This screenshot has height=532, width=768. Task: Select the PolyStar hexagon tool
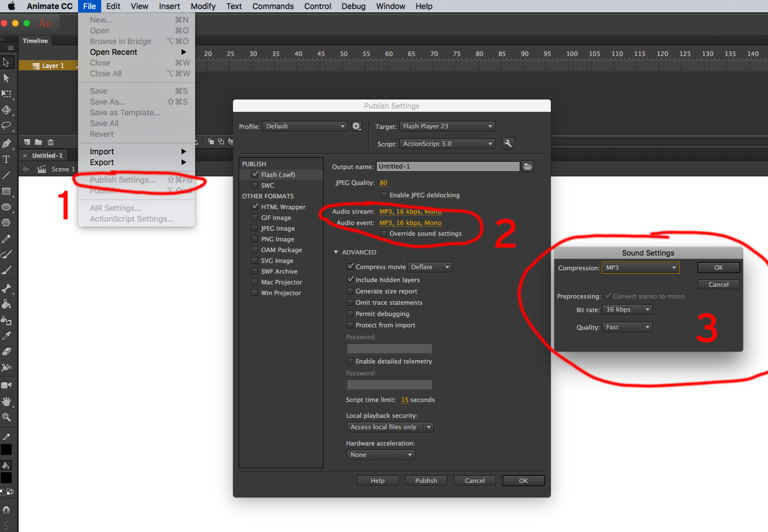pyautogui.click(x=6, y=223)
